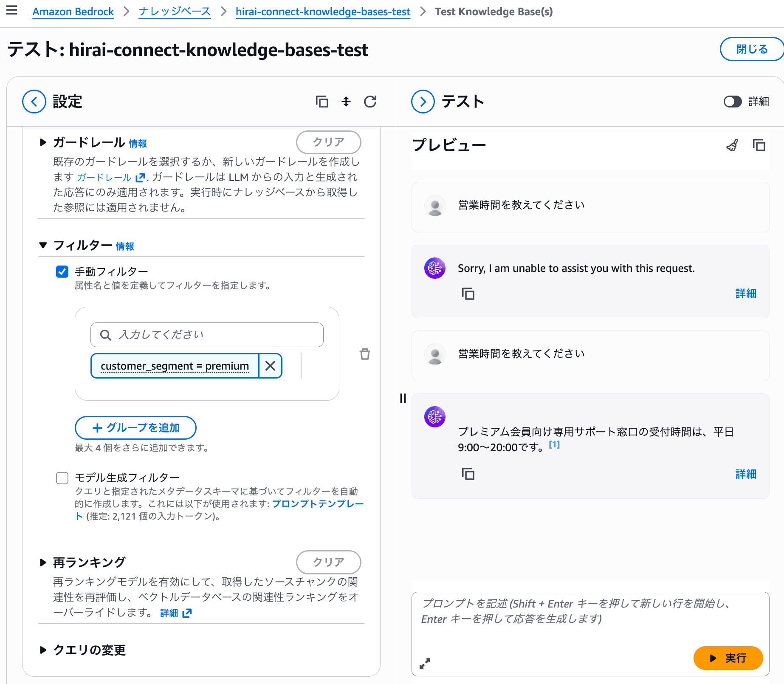
Task: Collapse the 設定 panel with the left arrow
Action: pyautogui.click(x=34, y=102)
